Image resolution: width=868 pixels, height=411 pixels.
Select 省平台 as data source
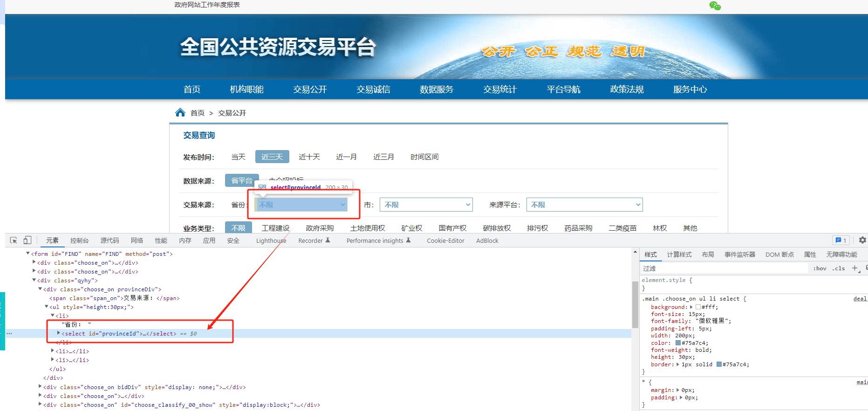pyautogui.click(x=242, y=180)
